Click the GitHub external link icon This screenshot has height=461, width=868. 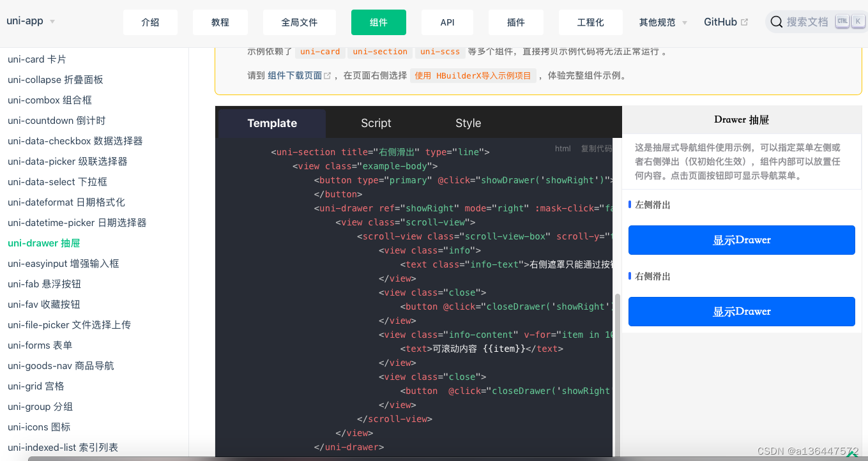744,22
